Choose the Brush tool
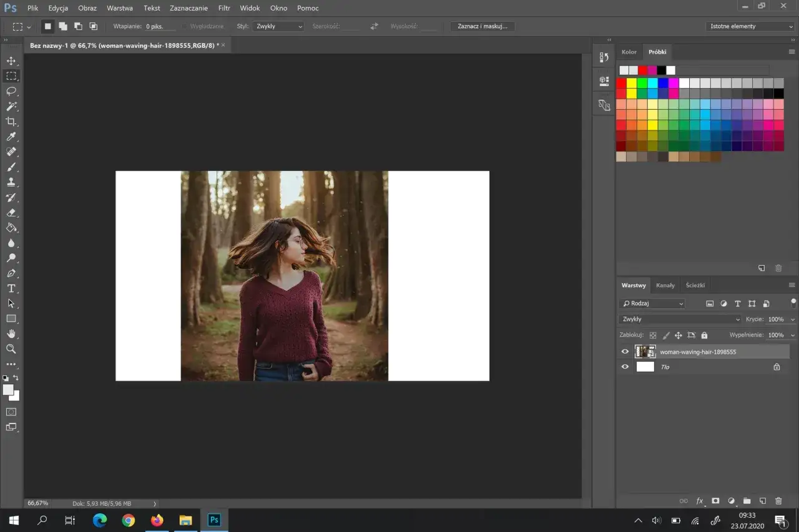Image resolution: width=799 pixels, height=532 pixels. pyautogui.click(x=11, y=167)
